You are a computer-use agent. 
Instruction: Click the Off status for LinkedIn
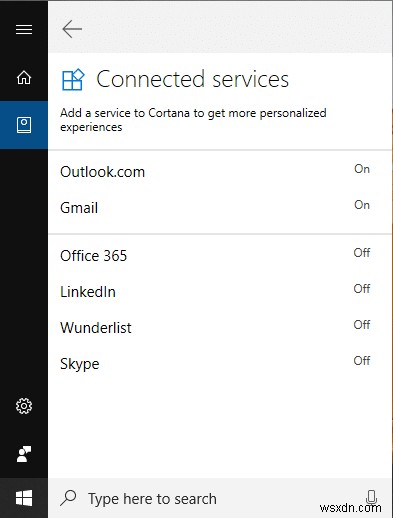pos(362,289)
